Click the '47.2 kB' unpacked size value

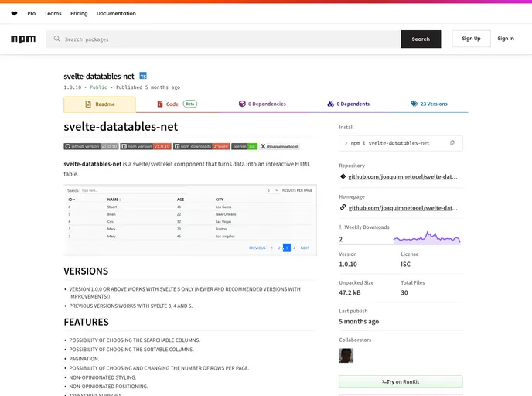350,292
